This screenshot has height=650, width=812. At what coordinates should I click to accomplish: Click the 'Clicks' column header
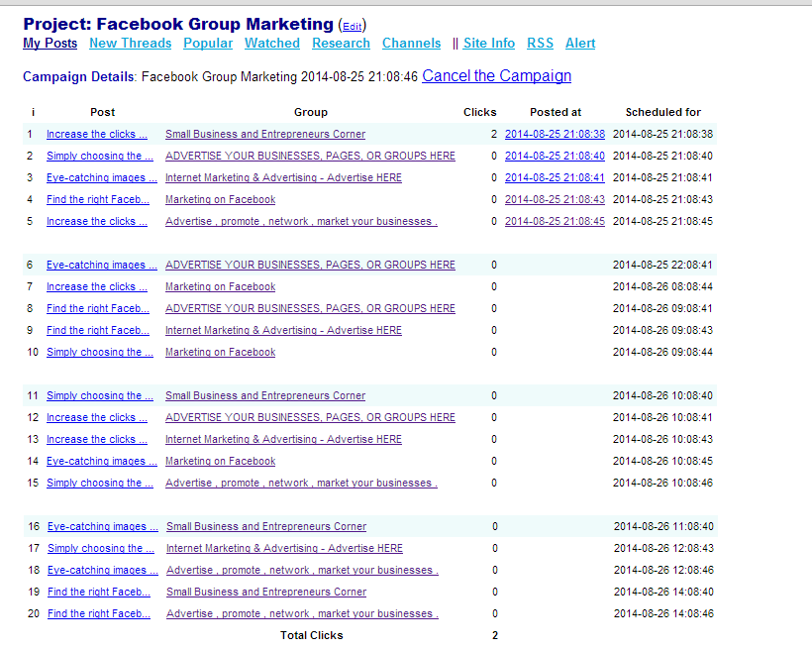pos(479,112)
